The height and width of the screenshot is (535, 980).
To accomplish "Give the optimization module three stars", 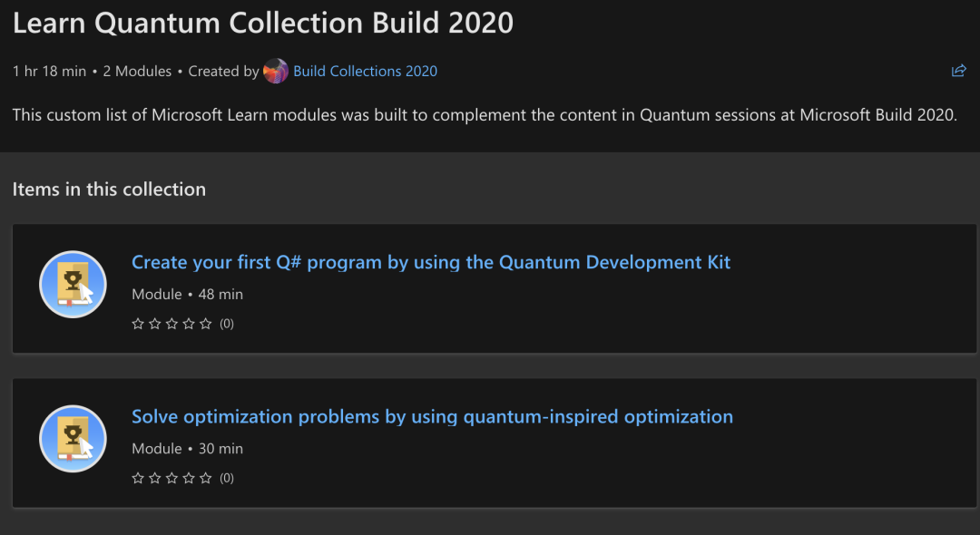I will [x=171, y=478].
